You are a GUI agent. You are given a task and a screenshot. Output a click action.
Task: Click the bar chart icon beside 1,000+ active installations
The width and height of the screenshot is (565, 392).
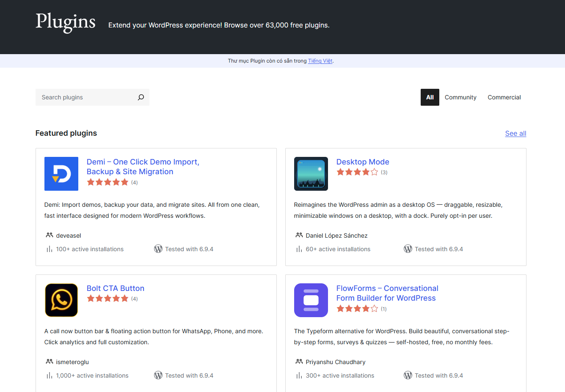coord(50,376)
